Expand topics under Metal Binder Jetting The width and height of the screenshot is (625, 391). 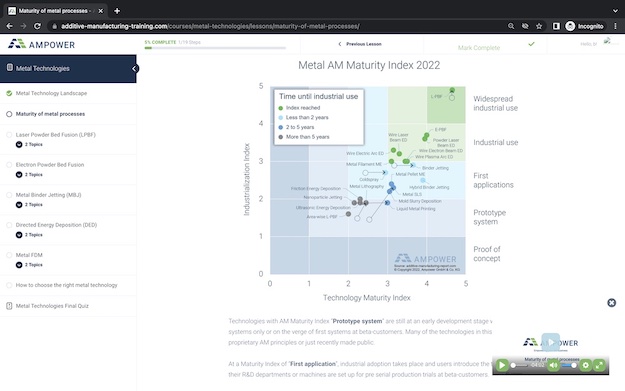29,204
